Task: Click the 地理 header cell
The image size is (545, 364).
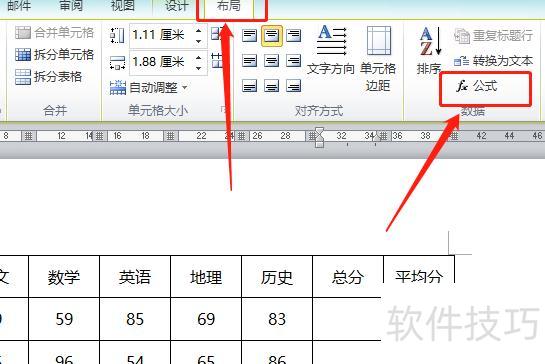Action: point(206,277)
